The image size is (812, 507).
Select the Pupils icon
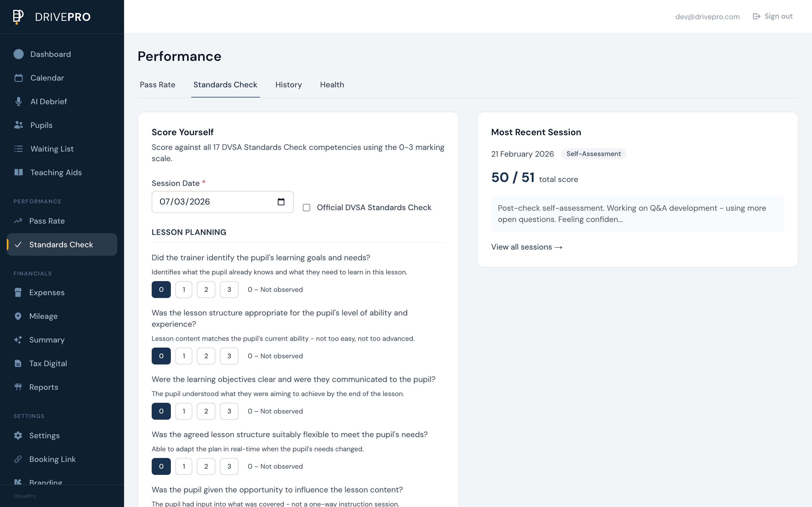point(19,125)
